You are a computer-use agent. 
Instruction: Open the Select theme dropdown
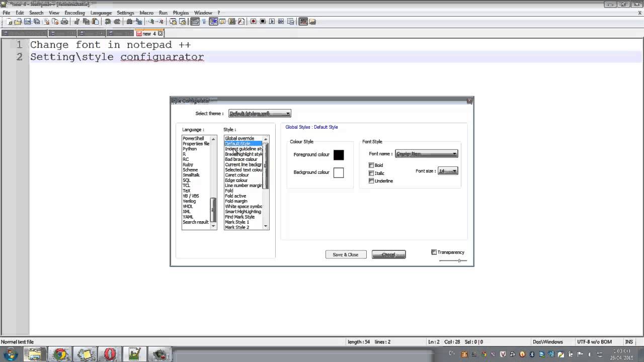260,114
